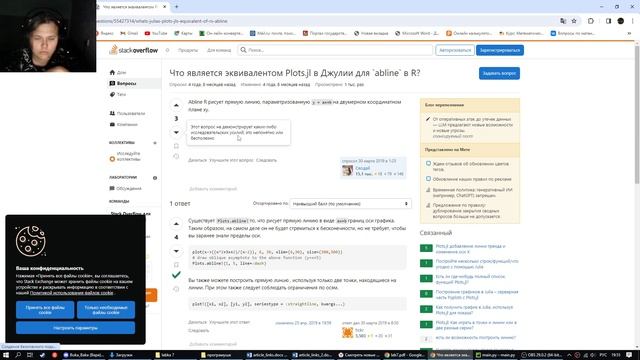
Task: Click the Chrome profile avatar
Action: 620,21
